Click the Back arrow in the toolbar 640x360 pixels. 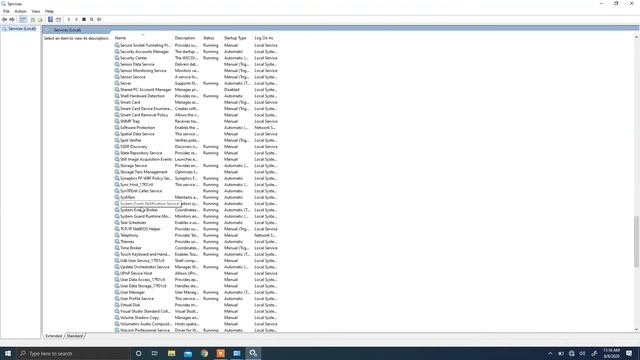(4, 20)
